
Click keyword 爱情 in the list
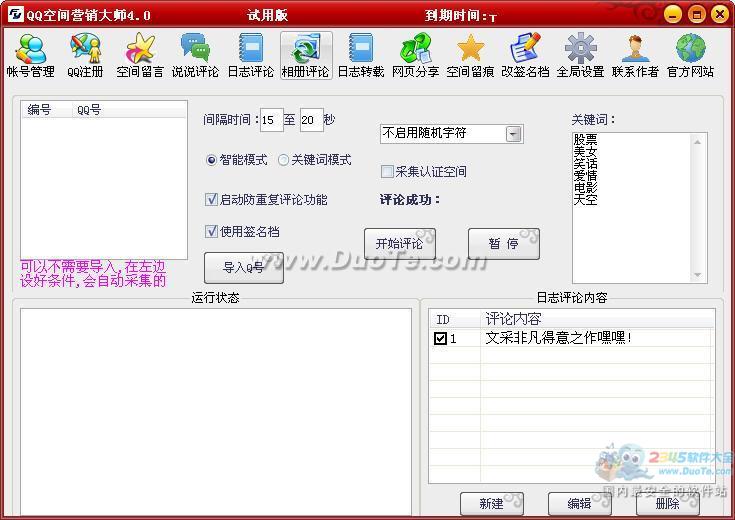pos(585,176)
